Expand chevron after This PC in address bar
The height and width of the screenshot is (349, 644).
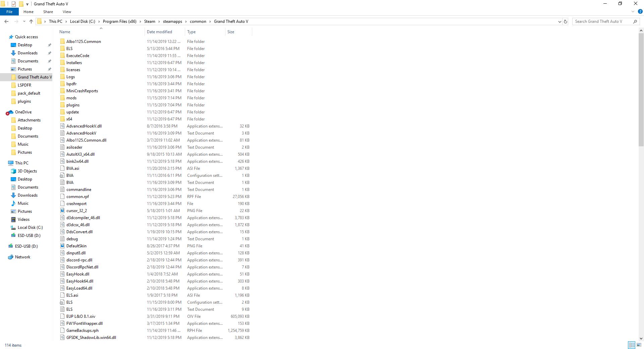tap(66, 21)
